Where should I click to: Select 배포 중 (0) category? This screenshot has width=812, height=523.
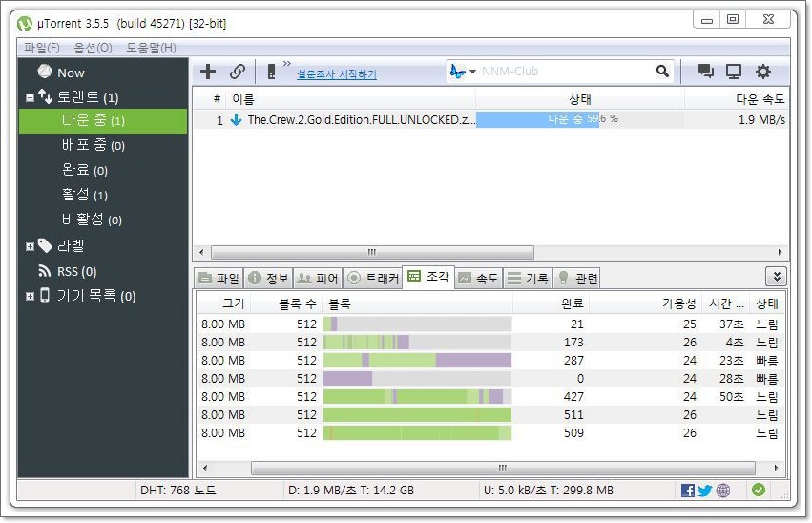pyautogui.click(x=94, y=145)
